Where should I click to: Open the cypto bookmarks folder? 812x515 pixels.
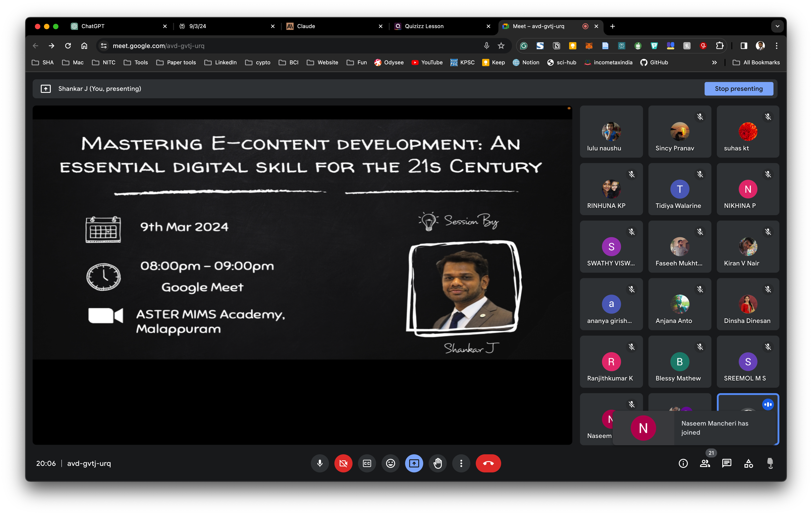pyautogui.click(x=258, y=62)
